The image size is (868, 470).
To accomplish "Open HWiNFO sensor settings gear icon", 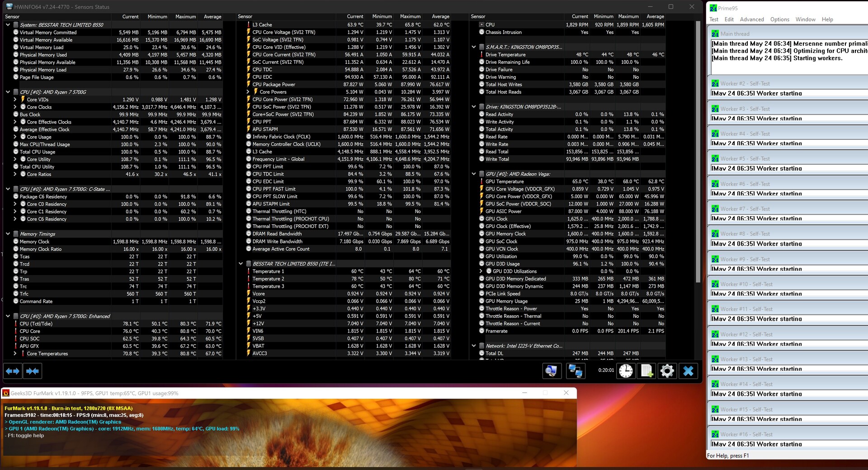I will pos(667,371).
